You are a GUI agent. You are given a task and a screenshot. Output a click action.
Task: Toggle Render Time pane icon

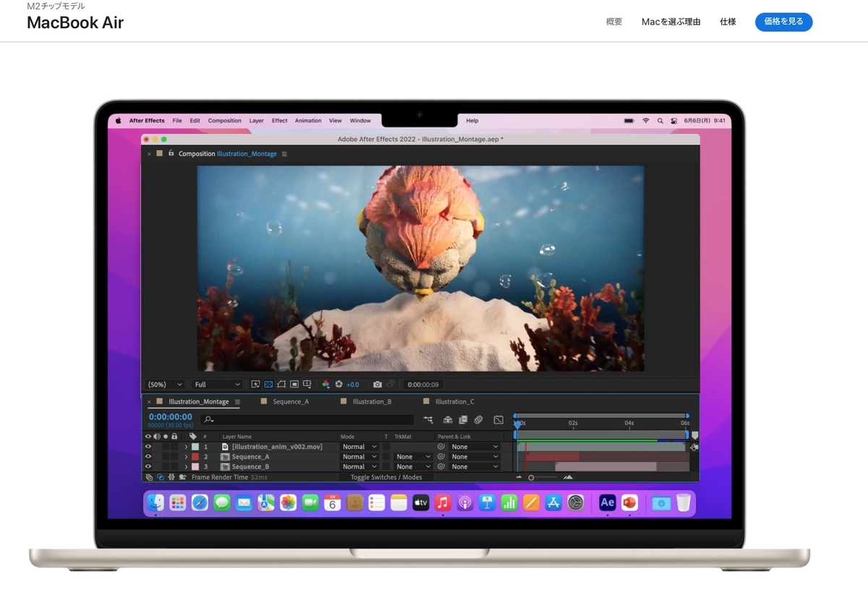pos(183,477)
